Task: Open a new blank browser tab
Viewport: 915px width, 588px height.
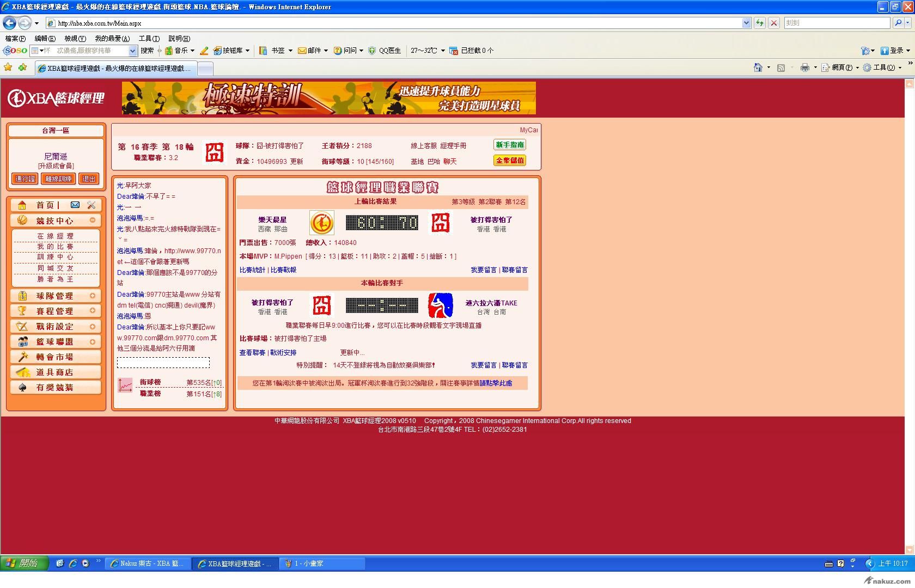Action: click(x=205, y=69)
